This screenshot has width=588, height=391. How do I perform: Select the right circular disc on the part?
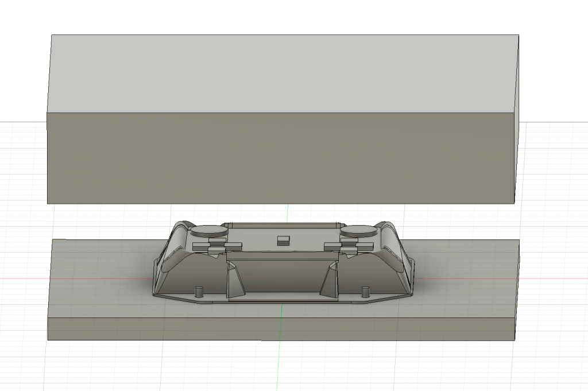tap(358, 231)
